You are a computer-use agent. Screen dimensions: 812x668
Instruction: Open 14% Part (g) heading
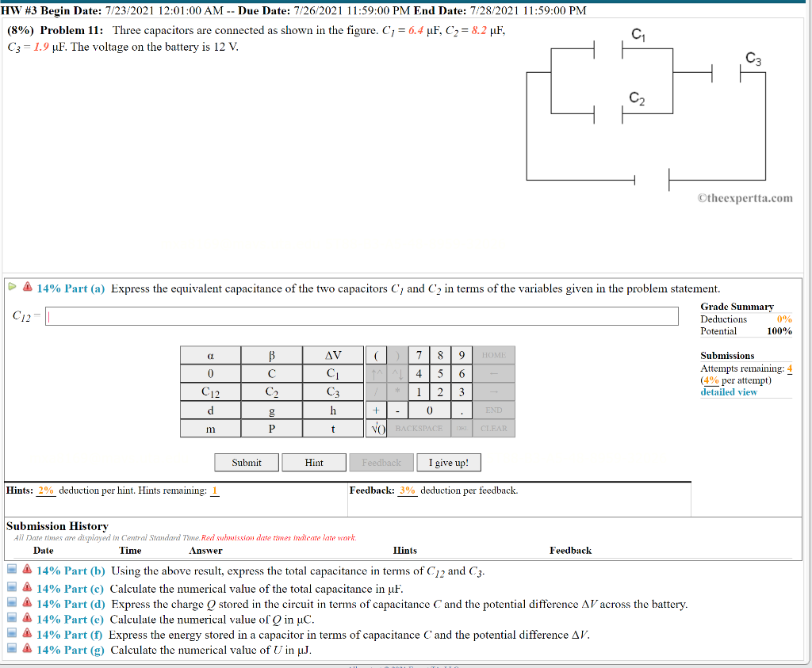coord(70,651)
